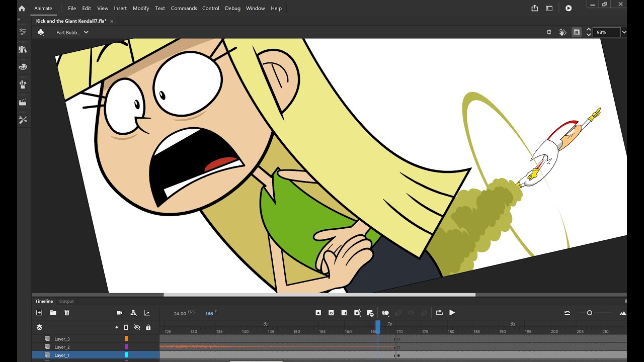
Task: Play the timeline animation
Action: click(452, 313)
